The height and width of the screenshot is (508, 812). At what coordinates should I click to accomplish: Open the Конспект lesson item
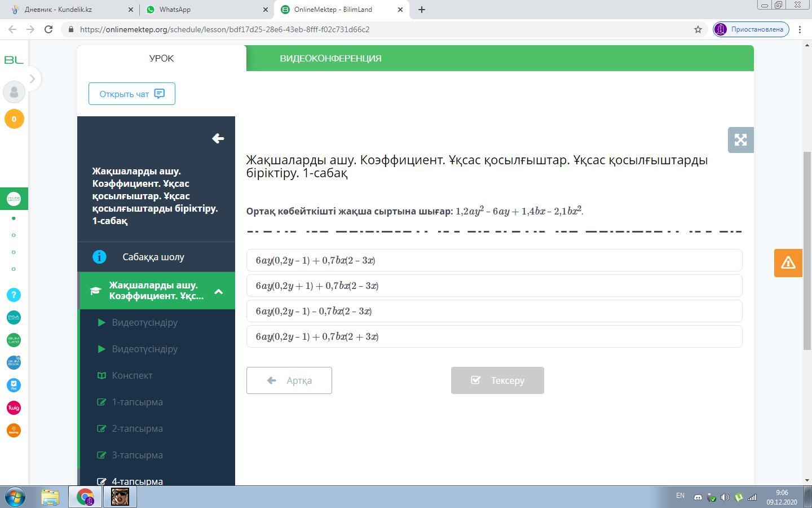pyautogui.click(x=132, y=375)
